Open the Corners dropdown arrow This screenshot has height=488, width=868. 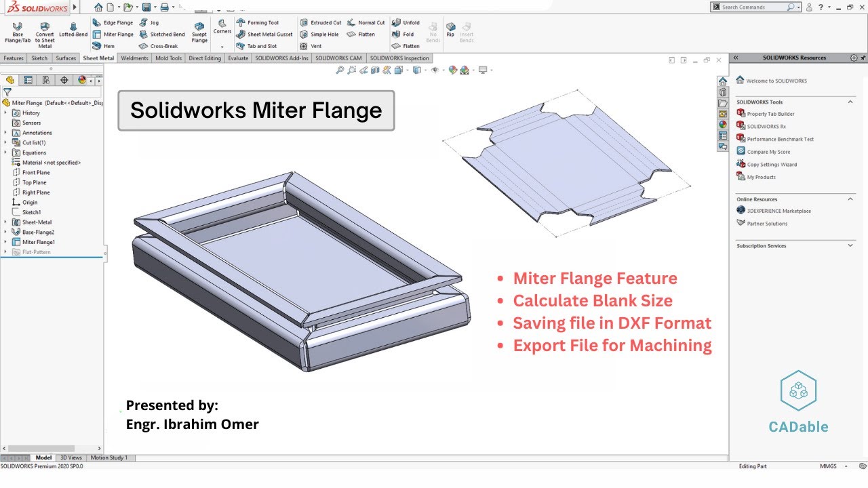tap(222, 46)
